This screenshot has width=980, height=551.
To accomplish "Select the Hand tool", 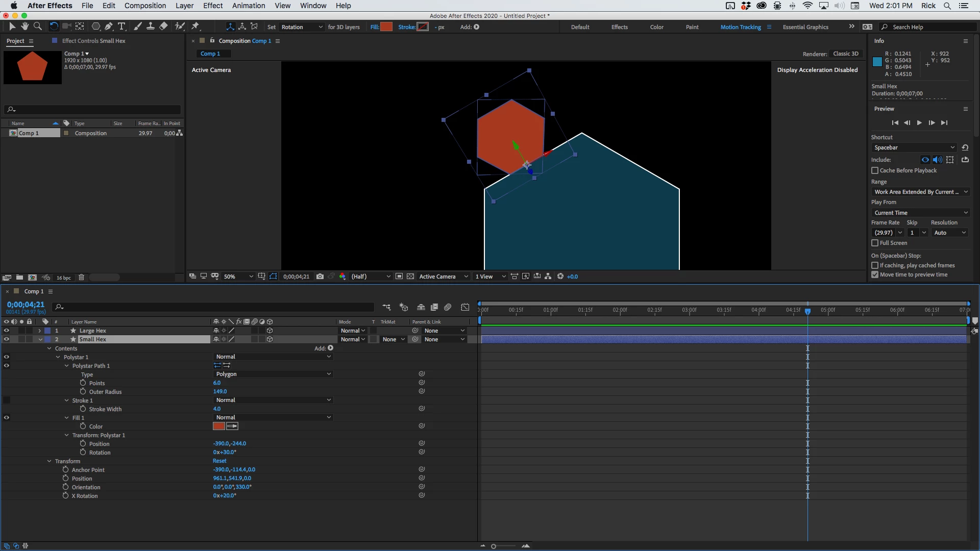I will pyautogui.click(x=24, y=27).
